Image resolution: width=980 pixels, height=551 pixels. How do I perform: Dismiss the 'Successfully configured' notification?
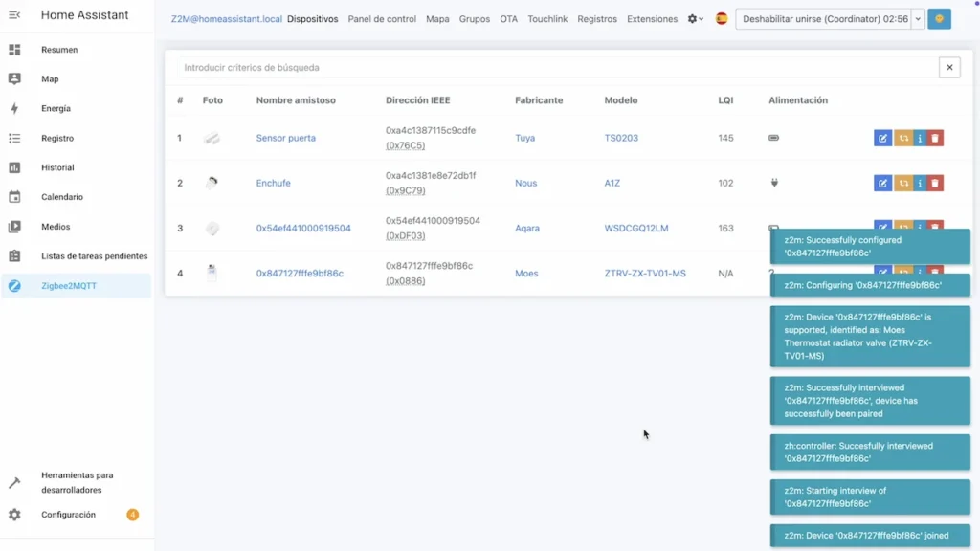pos(870,246)
